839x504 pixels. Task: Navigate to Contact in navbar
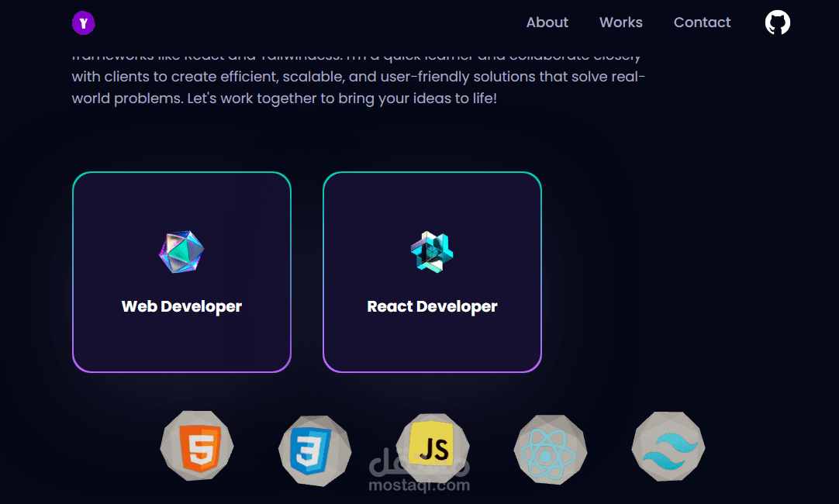702,22
